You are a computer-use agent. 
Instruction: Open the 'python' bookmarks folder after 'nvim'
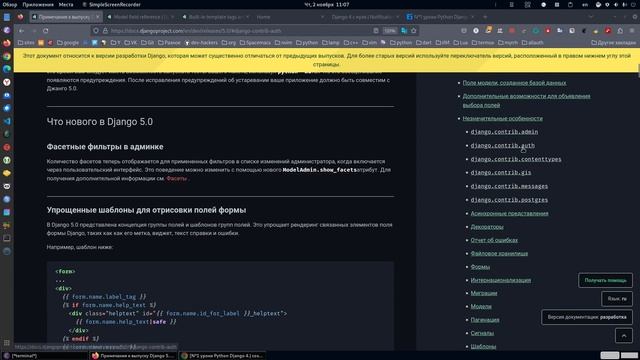307,42
